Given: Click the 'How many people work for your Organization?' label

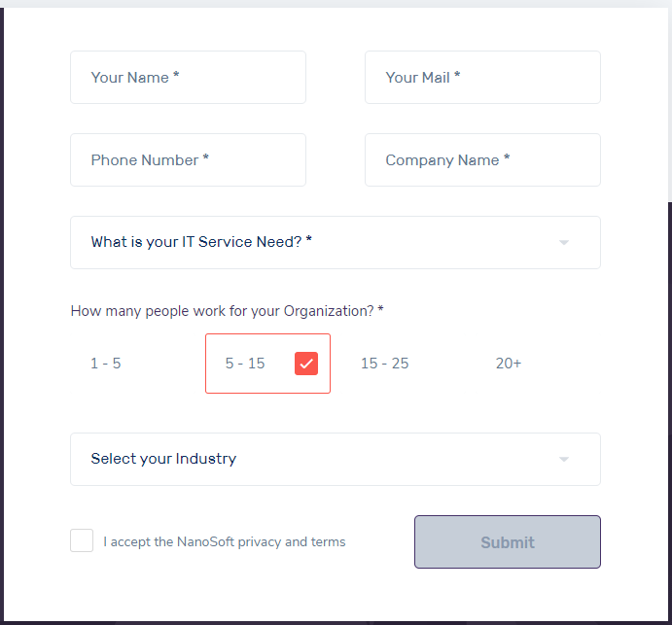Looking at the screenshot, I should point(227,311).
